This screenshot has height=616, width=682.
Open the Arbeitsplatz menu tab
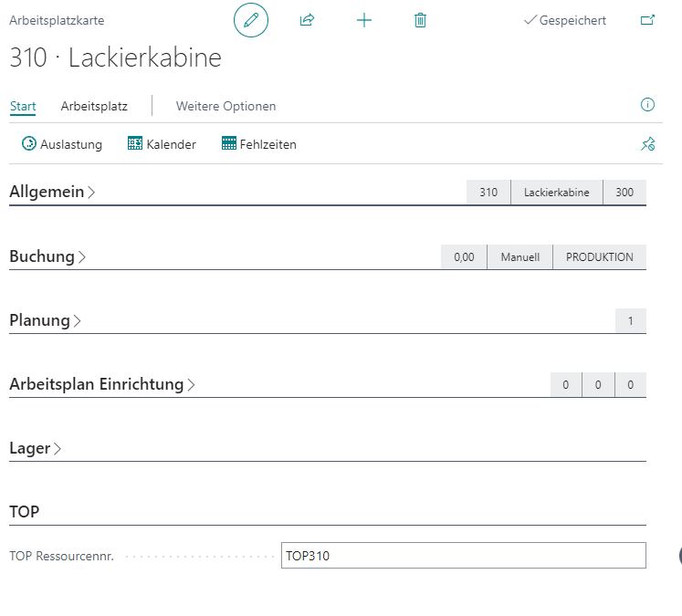coord(94,106)
